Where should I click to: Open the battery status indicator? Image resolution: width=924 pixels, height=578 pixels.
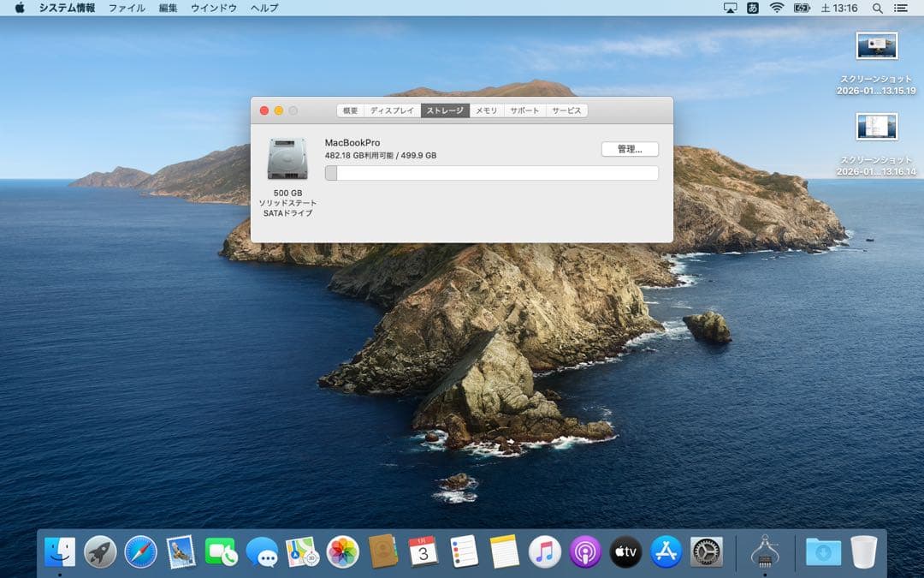tap(802, 8)
